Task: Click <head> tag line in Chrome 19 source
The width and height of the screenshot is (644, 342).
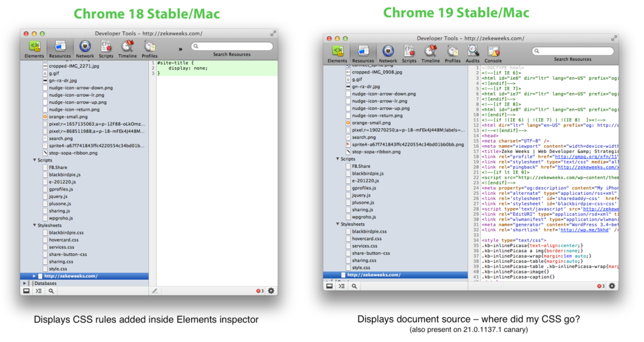Action: click(490, 136)
